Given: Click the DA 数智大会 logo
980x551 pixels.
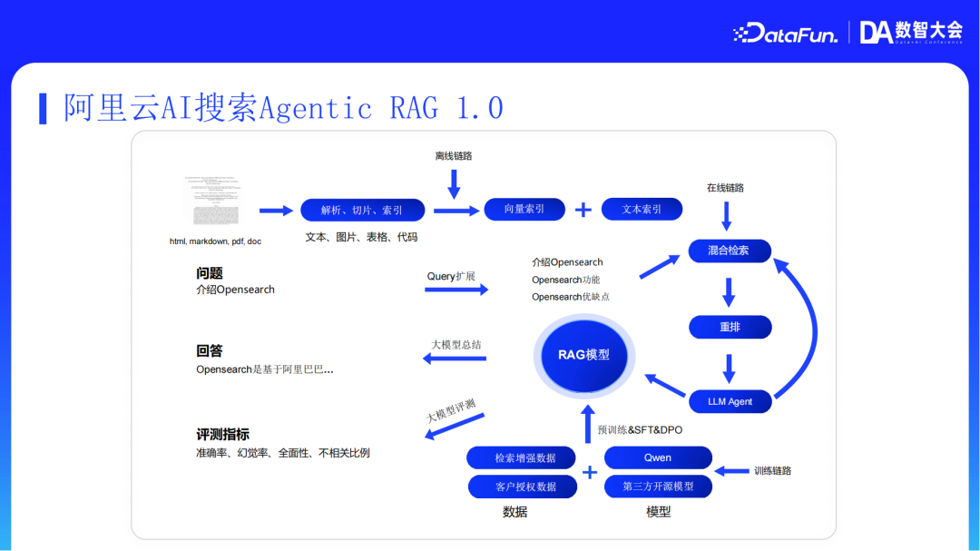Looking at the screenshot, I should (x=907, y=30).
